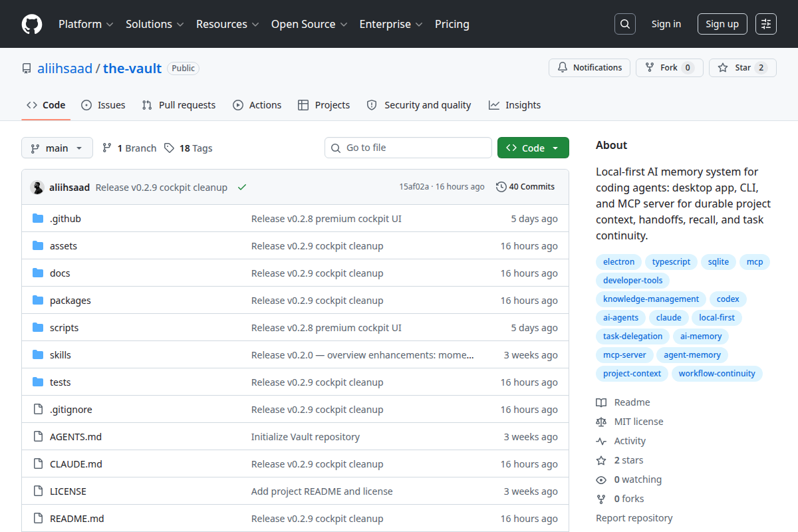The height and width of the screenshot is (532, 798).
Task: Select the Code tab
Action: pos(46,105)
